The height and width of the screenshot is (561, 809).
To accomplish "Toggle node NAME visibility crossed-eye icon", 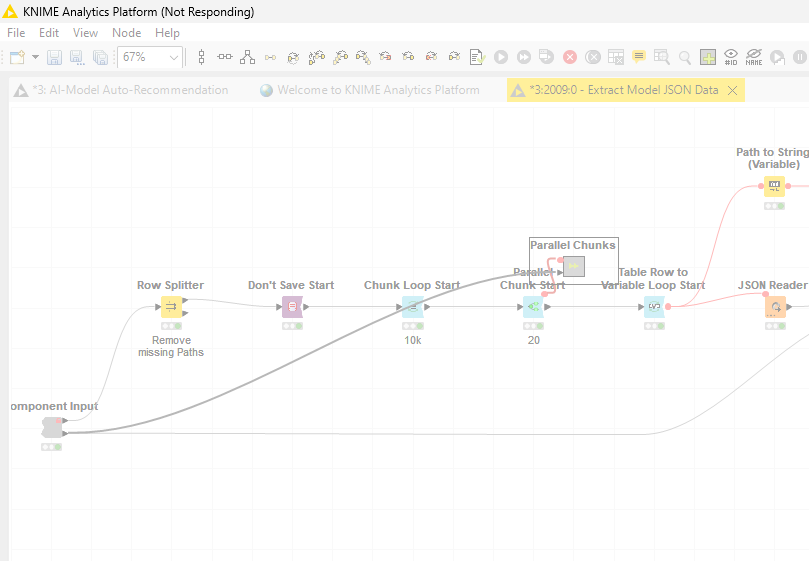I will click(x=754, y=57).
